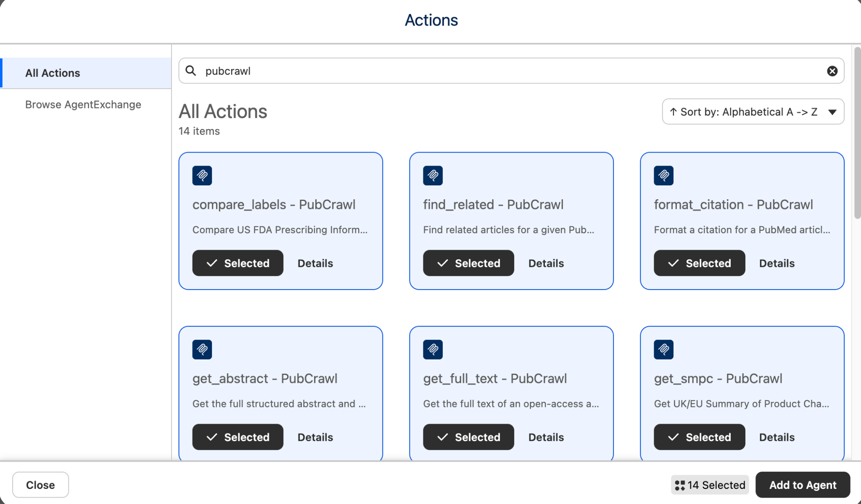
Task: Clear the pubcrawl search text
Action: click(x=832, y=71)
